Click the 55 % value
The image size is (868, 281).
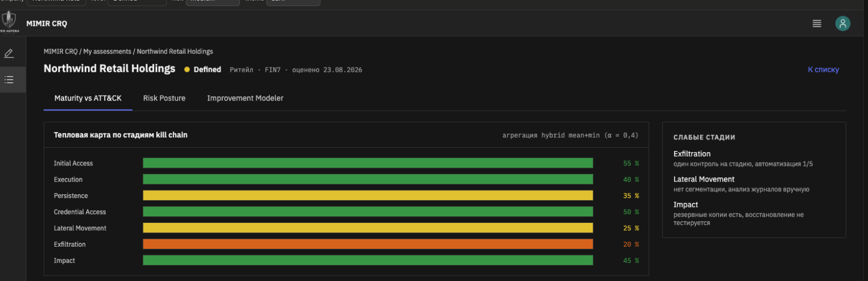631,163
